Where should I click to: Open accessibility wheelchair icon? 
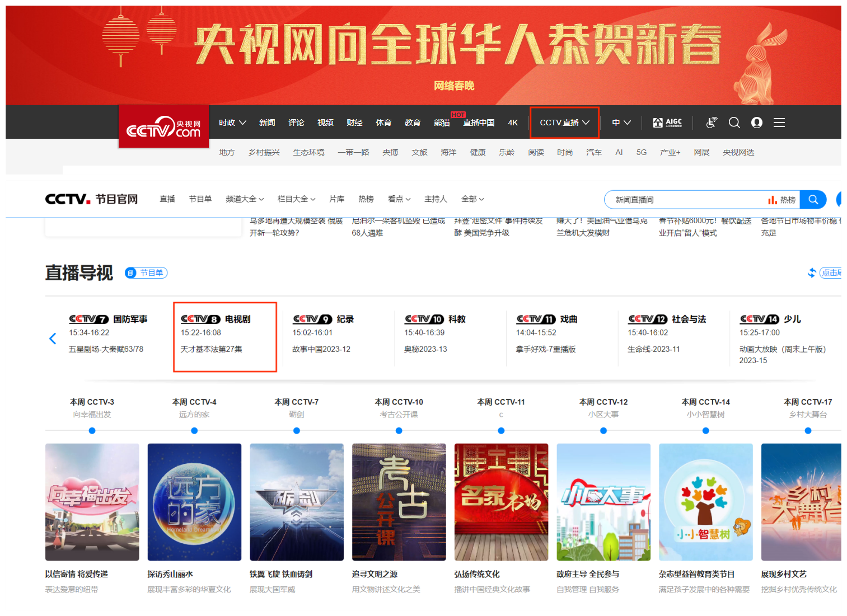[x=712, y=123]
